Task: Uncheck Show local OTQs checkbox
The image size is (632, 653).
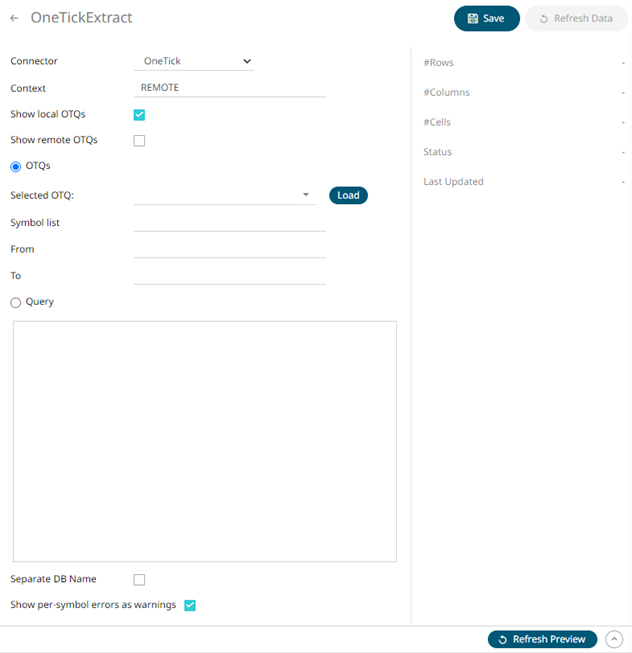Action: [x=139, y=115]
